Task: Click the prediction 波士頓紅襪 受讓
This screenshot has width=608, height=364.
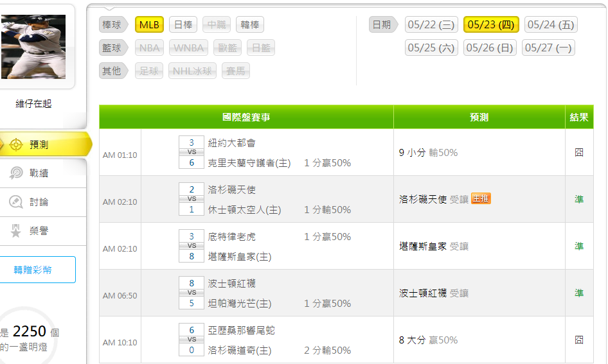Action: click(x=434, y=293)
